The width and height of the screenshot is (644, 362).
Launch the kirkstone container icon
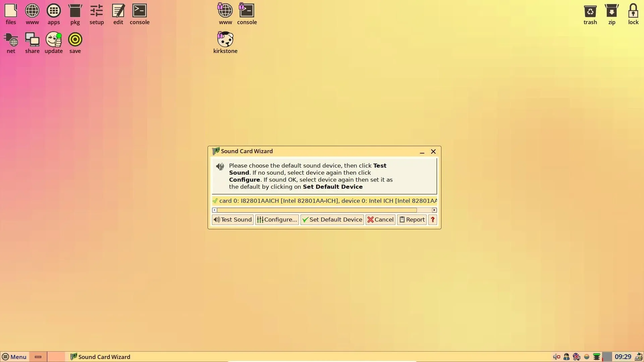pyautogui.click(x=225, y=43)
